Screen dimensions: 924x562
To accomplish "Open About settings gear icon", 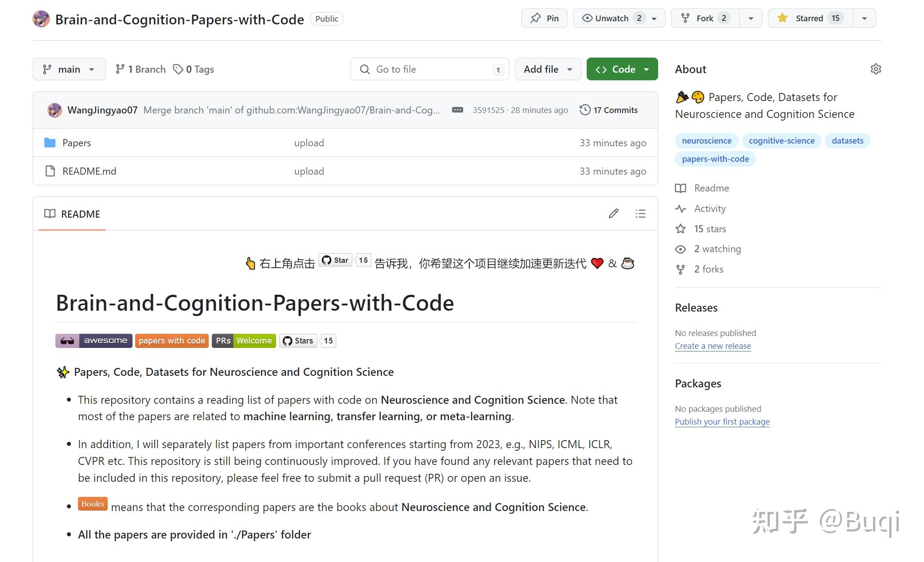I will click(875, 69).
